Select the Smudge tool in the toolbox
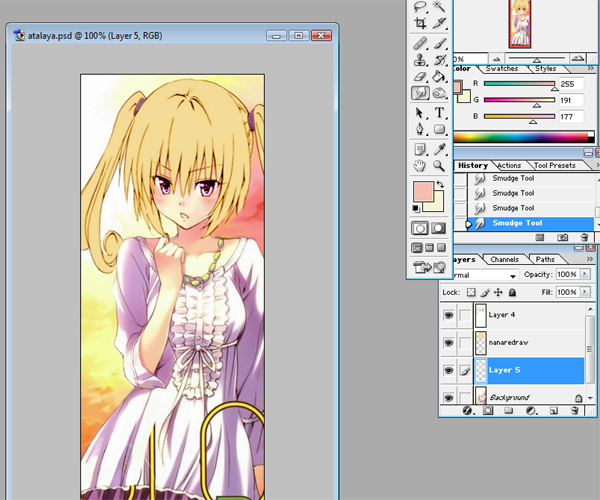 420,93
